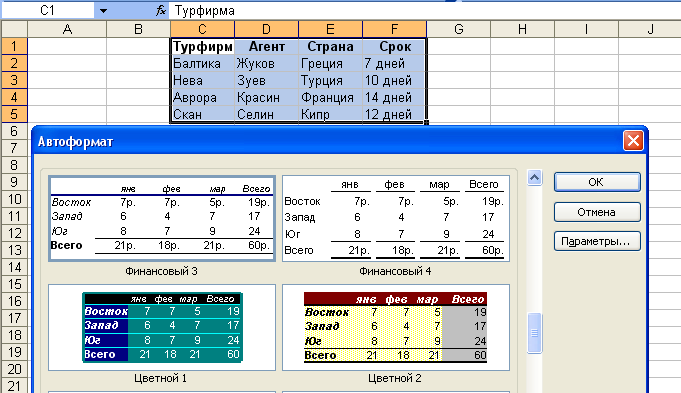This screenshot has width=681, height=393.
Task: Select column C header
Action: click(x=202, y=29)
